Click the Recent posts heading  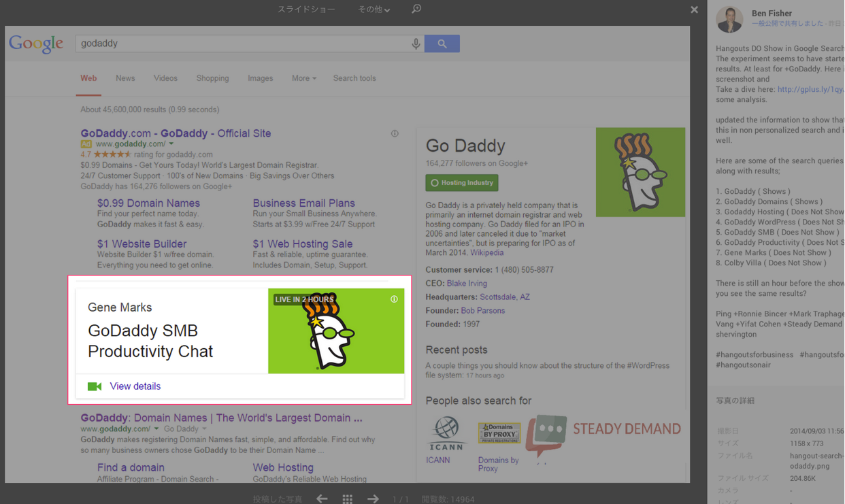457,350
